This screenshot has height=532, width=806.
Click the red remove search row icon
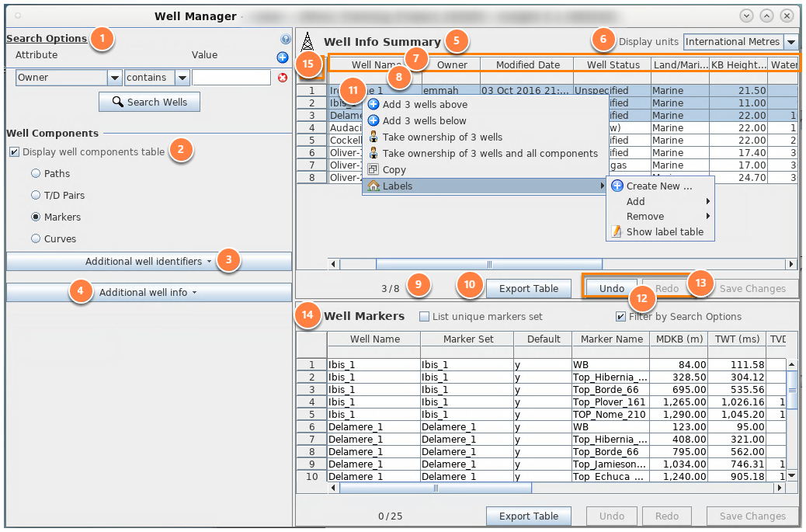tap(282, 78)
